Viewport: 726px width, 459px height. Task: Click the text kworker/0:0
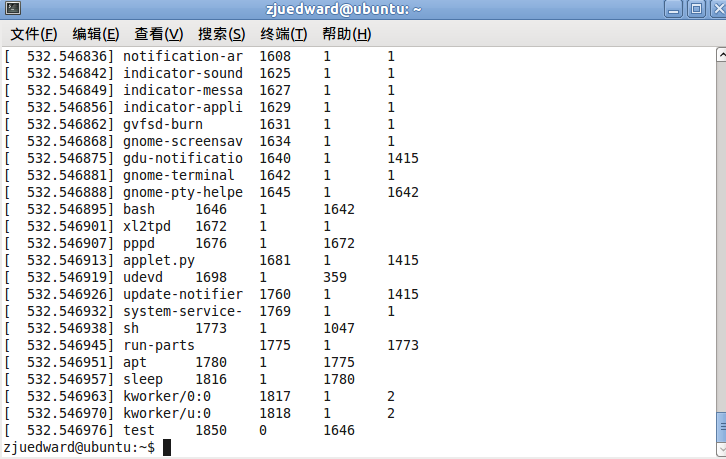tap(167, 396)
